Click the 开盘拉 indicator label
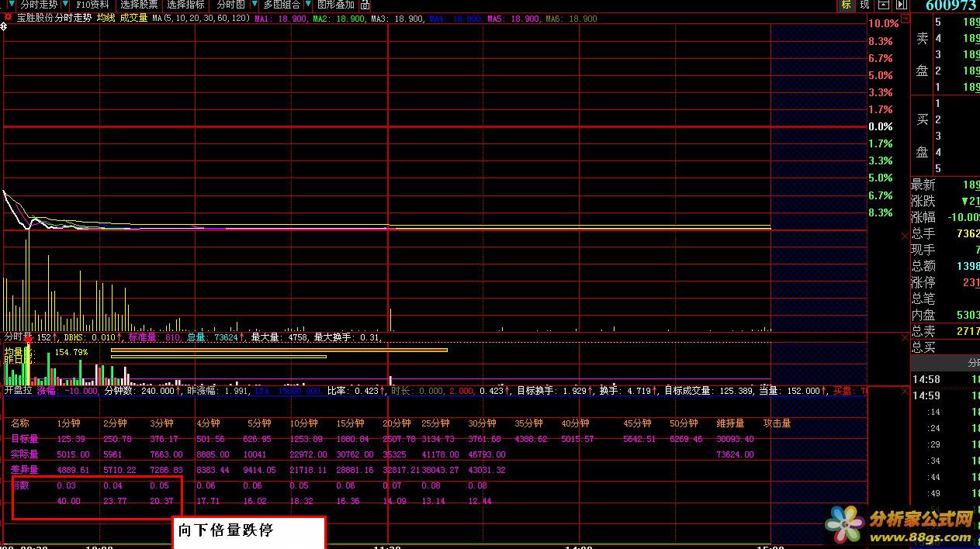The image size is (980, 549). pyautogui.click(x=19, y=391)
